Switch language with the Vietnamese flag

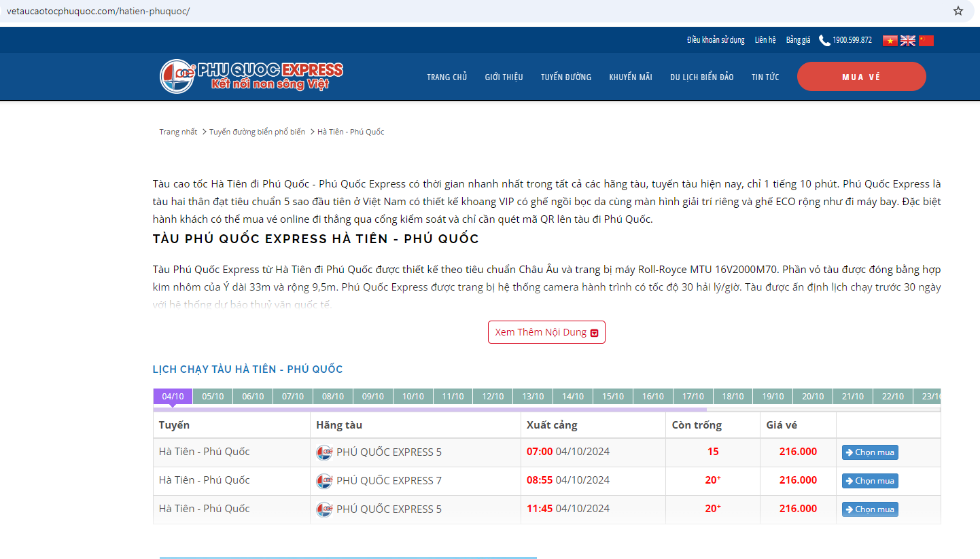pos(890,41)
